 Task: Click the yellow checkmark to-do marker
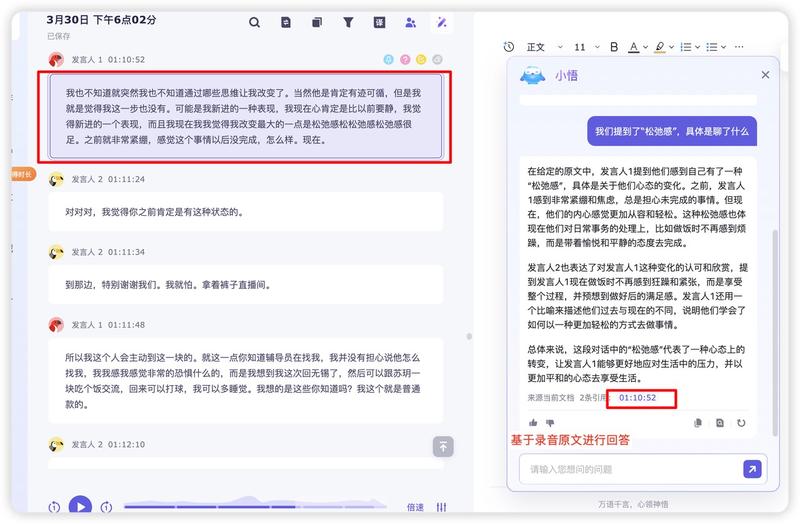pyautogui.click(x=421, y=60)
